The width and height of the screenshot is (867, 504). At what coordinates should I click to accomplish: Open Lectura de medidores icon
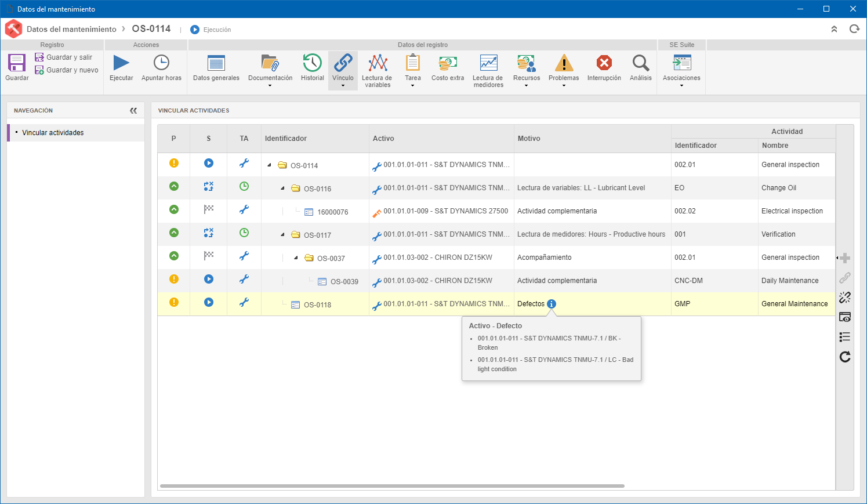[488, 63]
